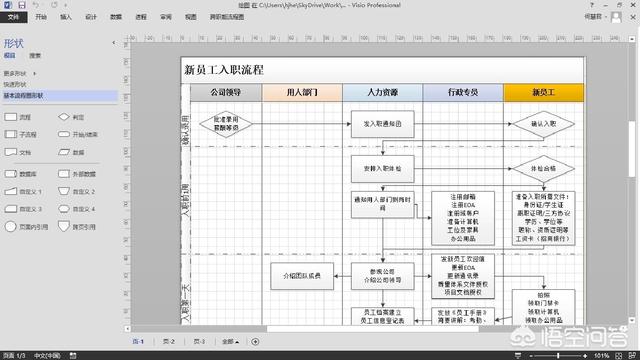640x360 pixels.
Task: Select the 用人部门 swimlane header
Action: click(302, 93)
